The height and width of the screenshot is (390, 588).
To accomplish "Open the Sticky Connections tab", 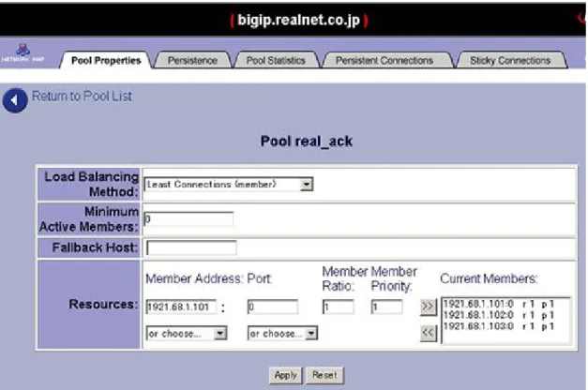I will (510, 60).
